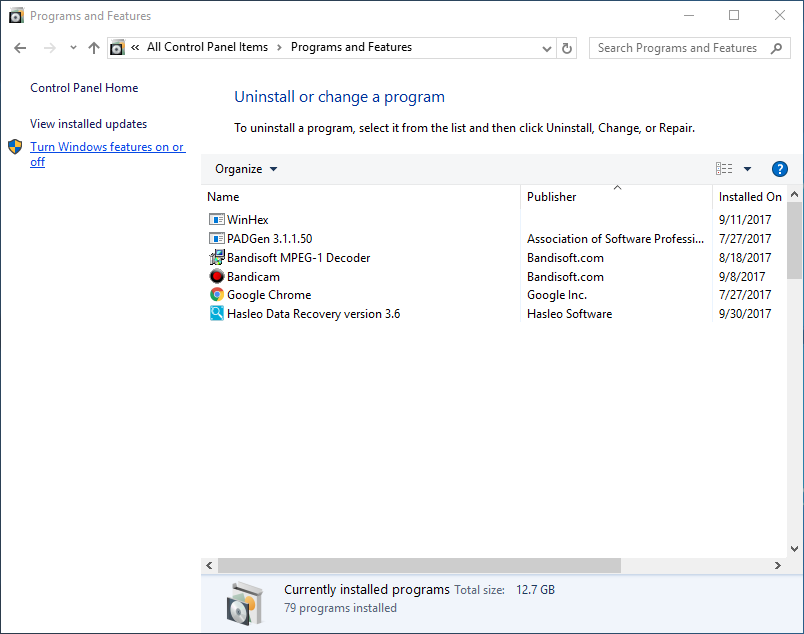Viewport: 804px width, 634px height.
Task: Sort by the Publisher column header
Action: (x=551, y=197)
